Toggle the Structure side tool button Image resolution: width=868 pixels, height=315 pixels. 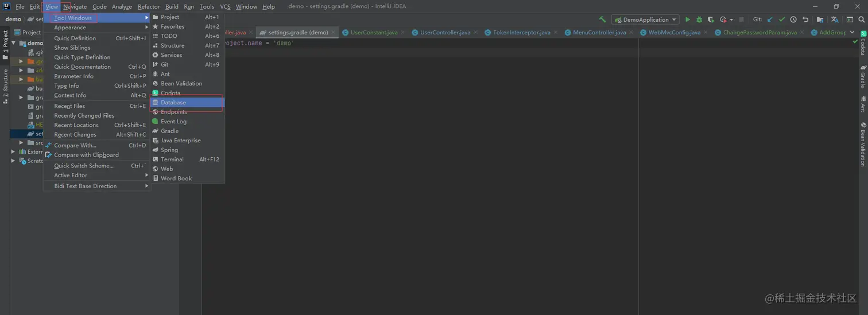pyautogui.click(x=5, y=86)
